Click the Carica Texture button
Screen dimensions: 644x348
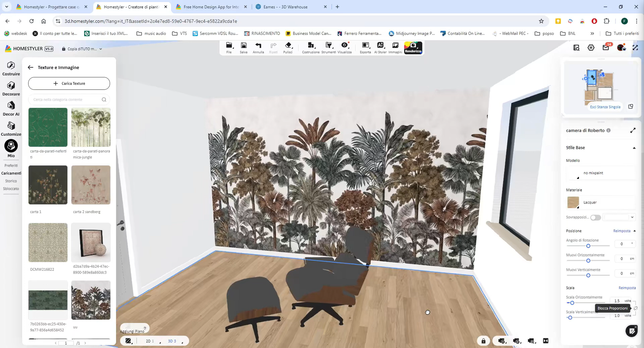pyautogui.click(x=69, y=83)
